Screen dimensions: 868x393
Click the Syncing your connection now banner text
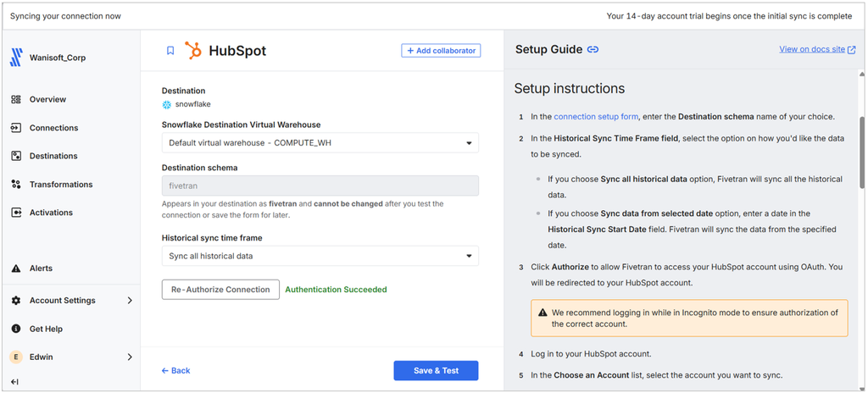65,16
